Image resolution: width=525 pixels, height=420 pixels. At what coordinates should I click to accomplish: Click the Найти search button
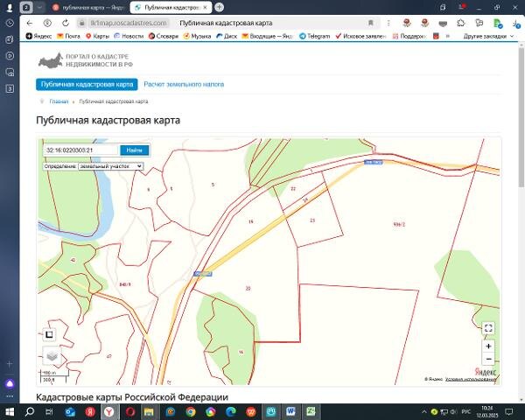click(134, 150)
